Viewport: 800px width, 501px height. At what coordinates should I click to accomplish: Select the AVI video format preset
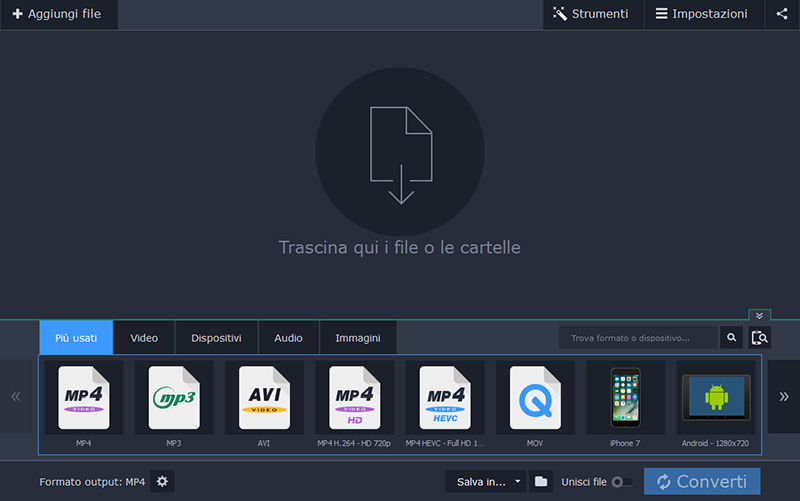tap(264, 402)
